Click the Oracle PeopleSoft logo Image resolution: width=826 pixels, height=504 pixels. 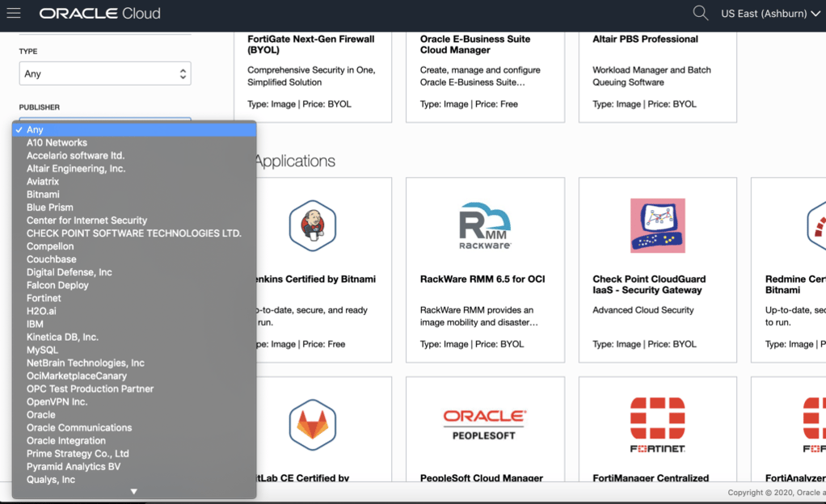click(x=485, y=424)
